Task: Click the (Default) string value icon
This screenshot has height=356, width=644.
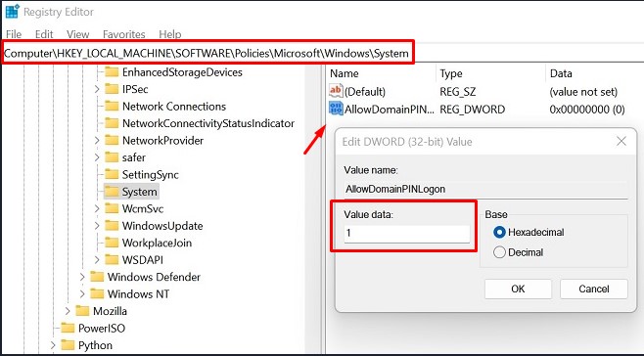Action: click(x=336, y=91)
